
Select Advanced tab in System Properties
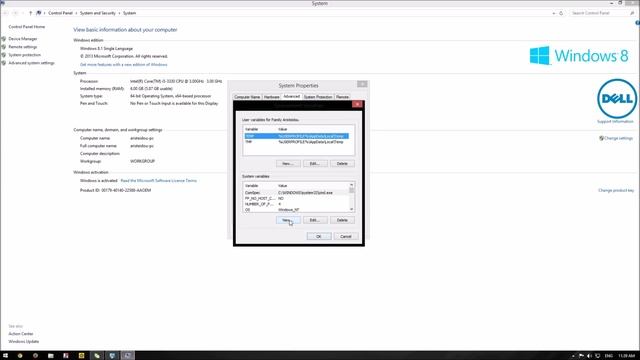[291, 97]
